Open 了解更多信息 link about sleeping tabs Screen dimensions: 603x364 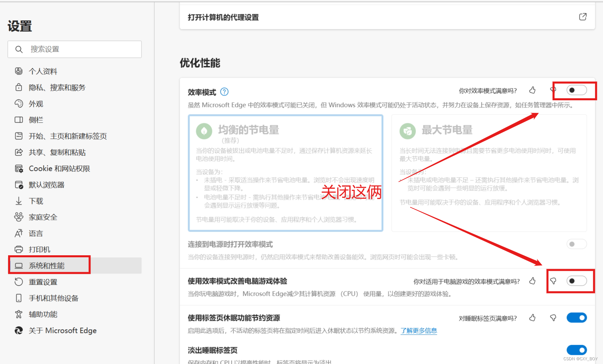point(419,331)
